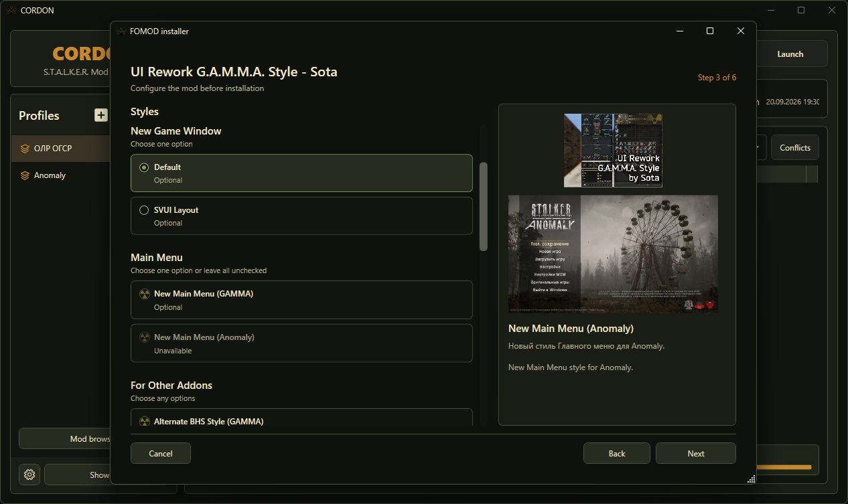Select the SVUI Layout radio option
Viewport: 848px width, 504px height.
coord(301,216)
